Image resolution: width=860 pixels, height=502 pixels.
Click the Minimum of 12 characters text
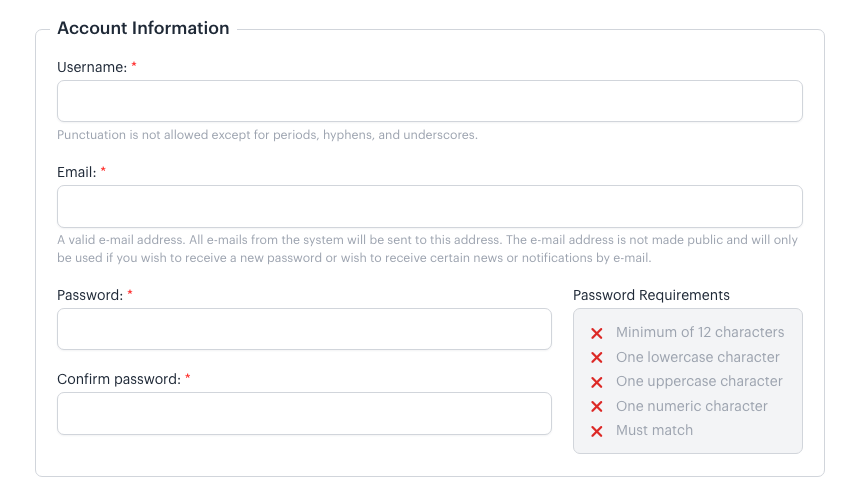pyautogui.click(x=700, y=332)
